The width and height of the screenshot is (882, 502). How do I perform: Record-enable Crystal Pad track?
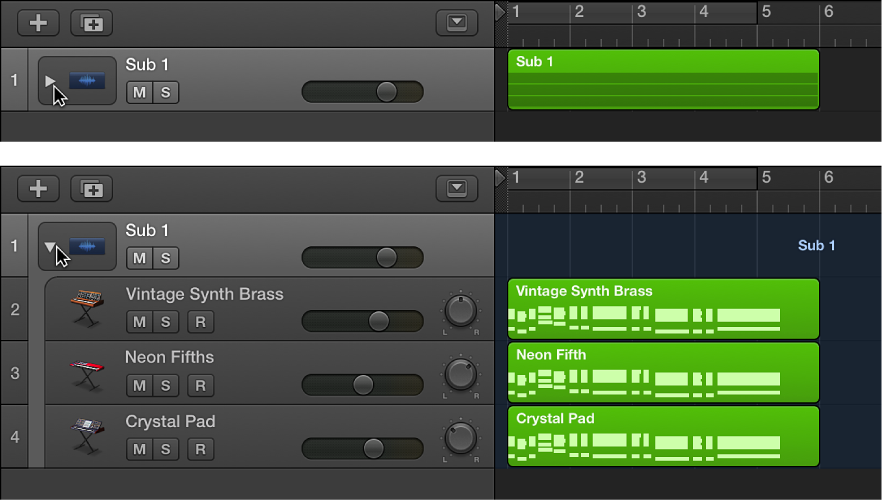pos(200,449)
